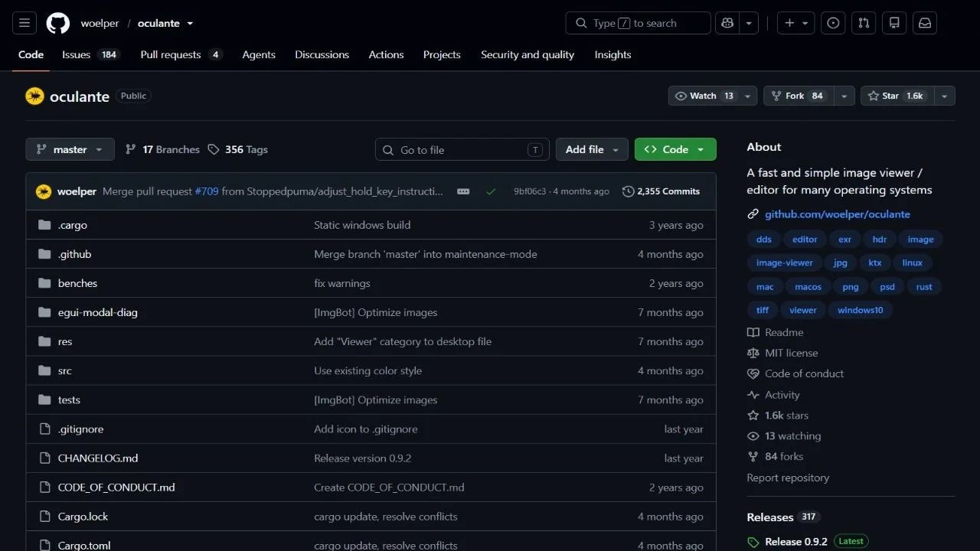This screenshot has height=551, width=980.
Task: Expand the fork options dropdown arrow
Action: coord(844,96)
